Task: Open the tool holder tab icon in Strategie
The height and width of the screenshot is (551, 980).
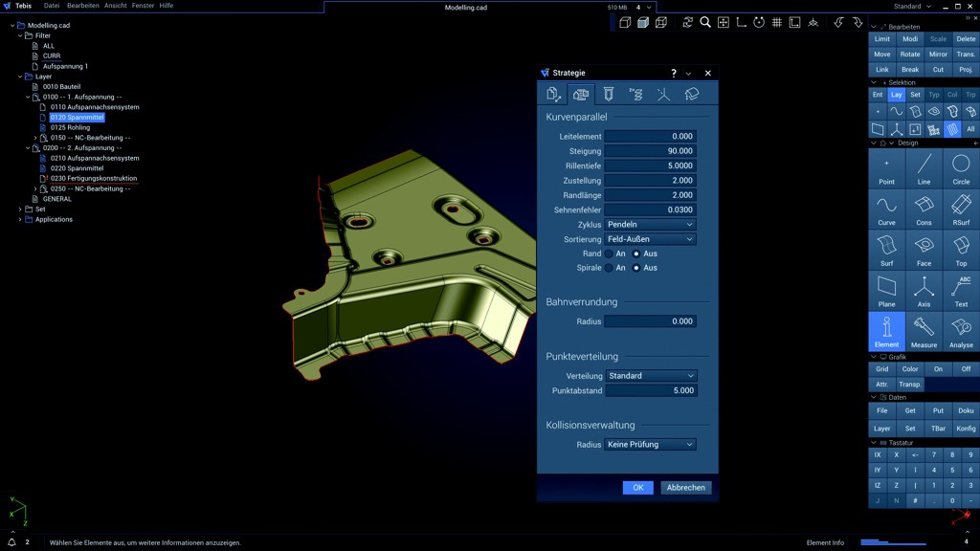Action: pos(608,95)
